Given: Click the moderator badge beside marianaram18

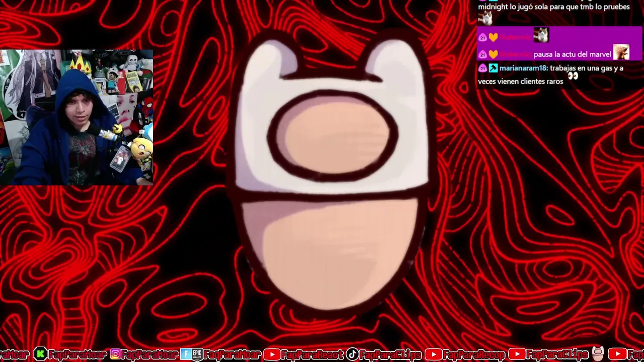Looking at the screenshot, I should pos(493,68).
